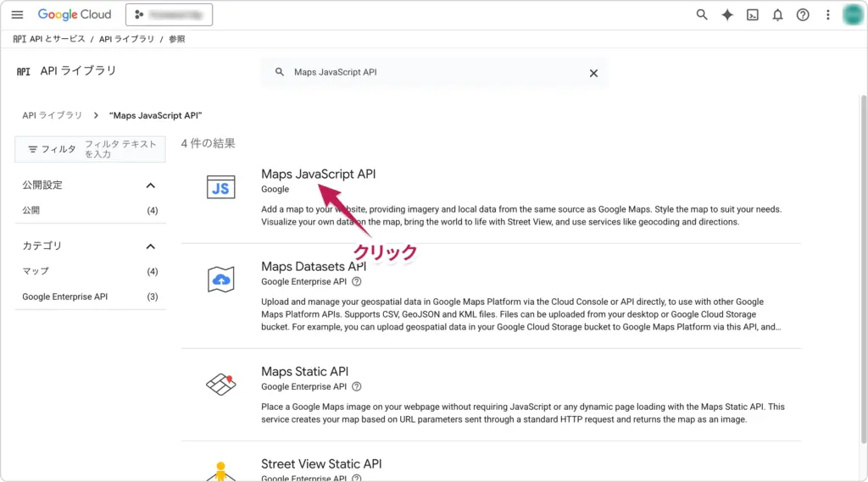This screenshot has height=482, width=868.
Task: Collapse the カテゴリ section
Action: (150, 247)
